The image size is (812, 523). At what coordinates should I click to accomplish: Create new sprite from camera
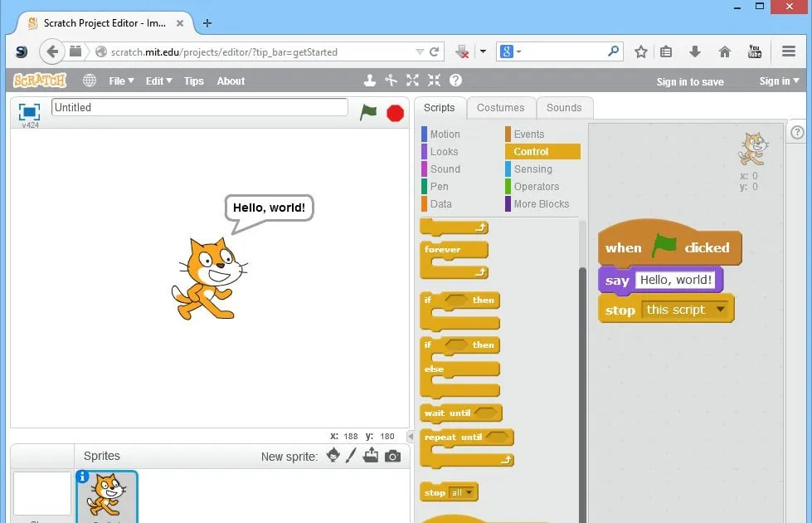click(392, 456)
